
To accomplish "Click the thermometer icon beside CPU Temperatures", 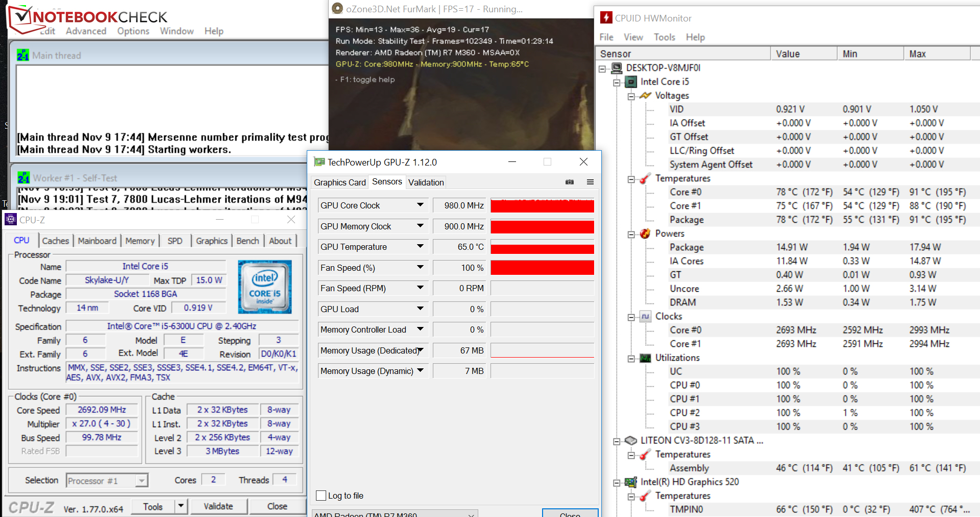I will click(646, 178).
